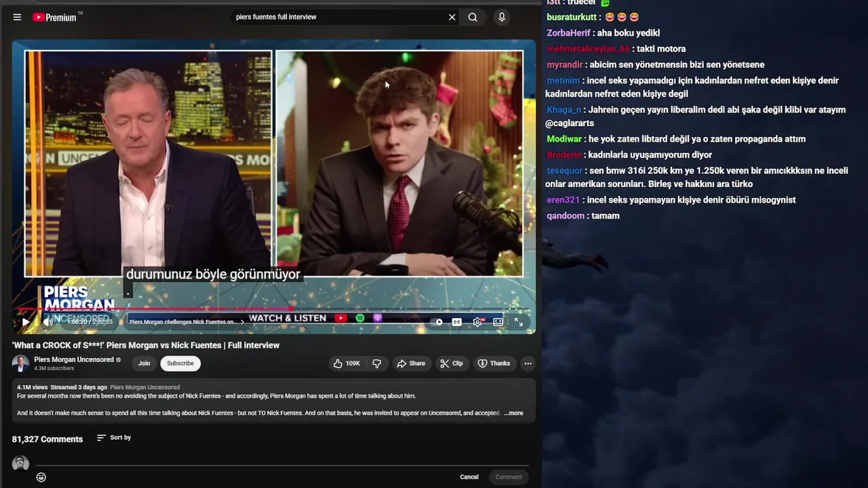Click chat username metinim
The height and width of the screenshot is (488, 868).
click(563, 80)
